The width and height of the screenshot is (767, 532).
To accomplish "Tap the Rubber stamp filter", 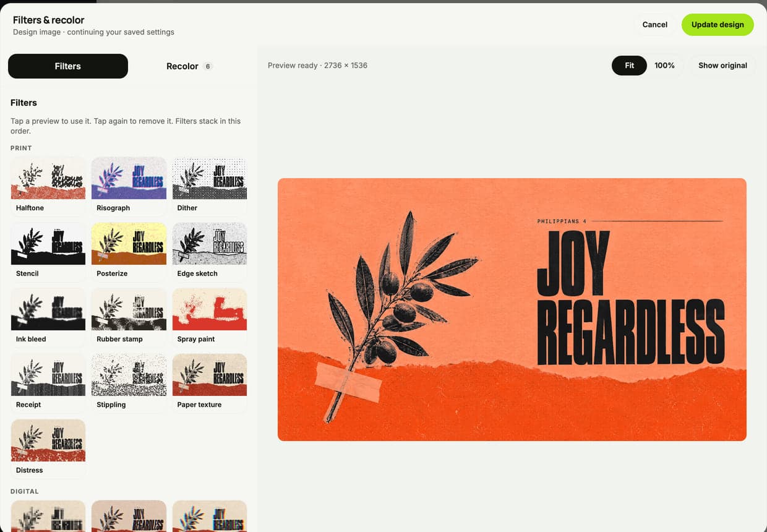I will pyautogui.click(x=129, y=317).
